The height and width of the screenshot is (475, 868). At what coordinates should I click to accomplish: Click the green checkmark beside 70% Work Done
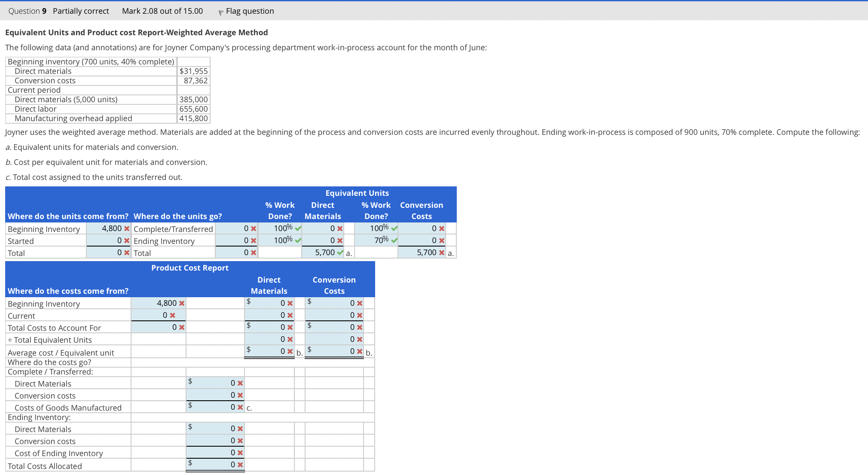pos(395,240)
